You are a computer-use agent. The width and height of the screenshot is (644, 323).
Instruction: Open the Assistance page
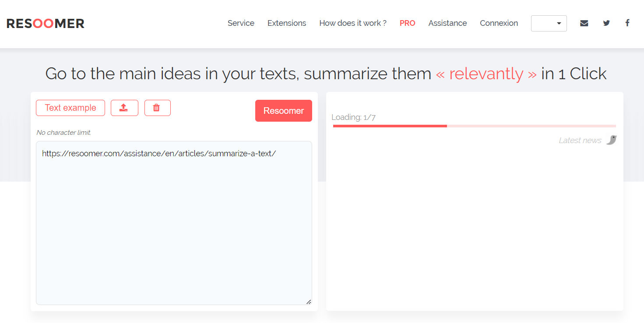point(447,23)
